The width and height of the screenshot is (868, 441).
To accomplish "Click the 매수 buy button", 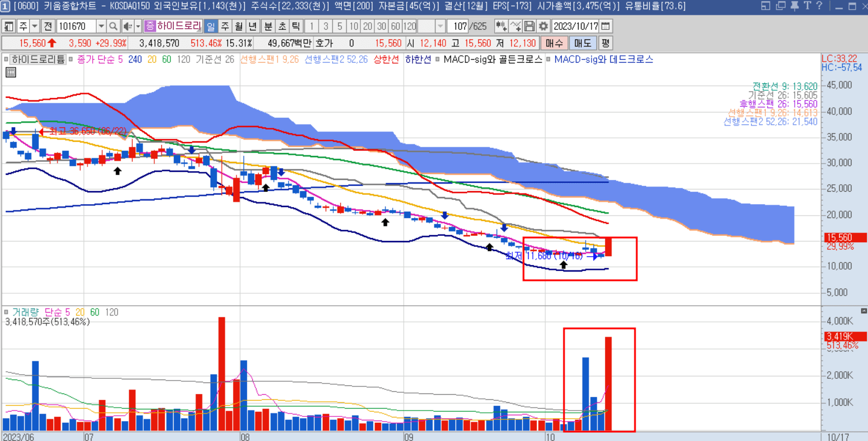I will click(554, 43).
